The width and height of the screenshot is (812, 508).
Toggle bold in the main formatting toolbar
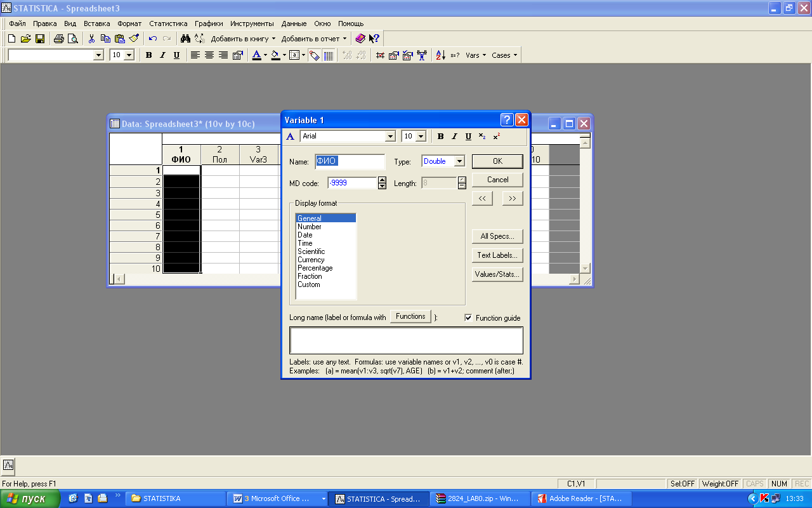pyautogui.click(x=148, y=55)
